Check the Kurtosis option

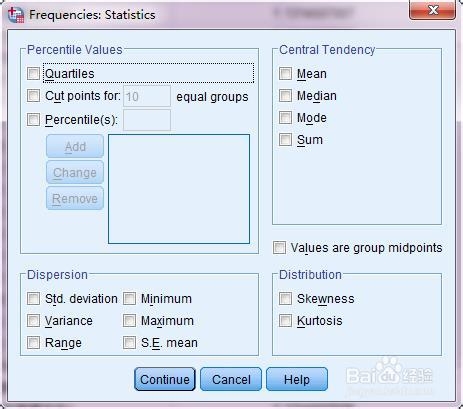285,321
